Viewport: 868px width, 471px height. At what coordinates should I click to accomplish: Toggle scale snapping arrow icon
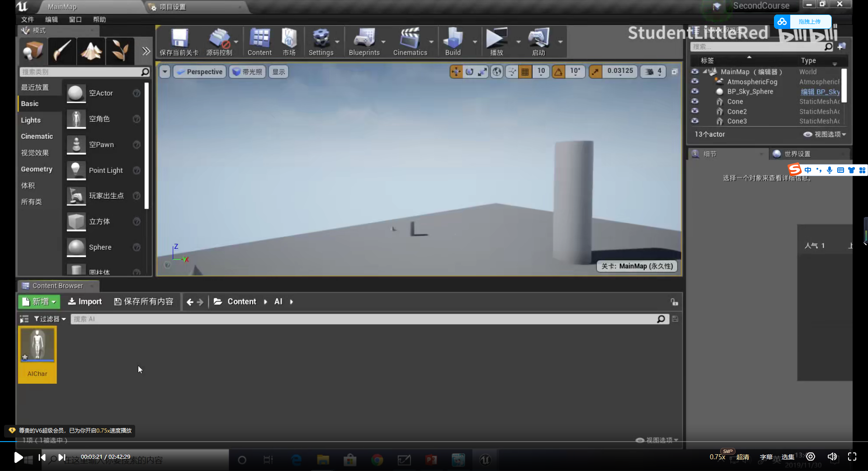[595, 71]
